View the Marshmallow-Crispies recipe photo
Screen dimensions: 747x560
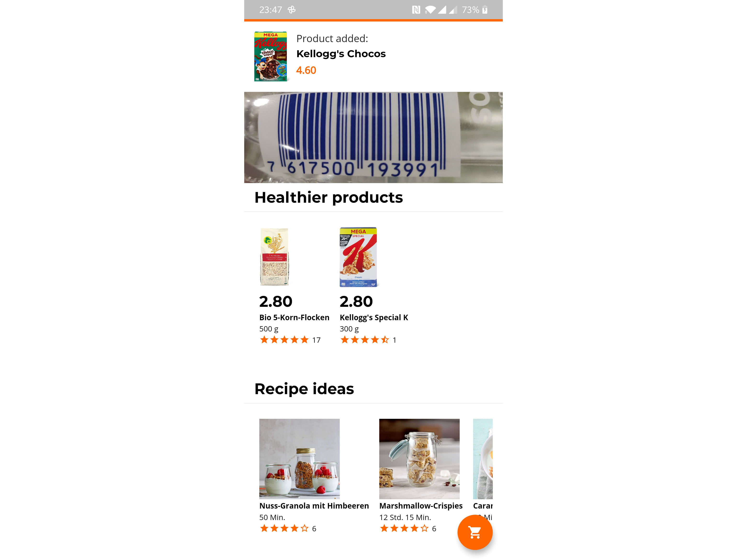419,459
